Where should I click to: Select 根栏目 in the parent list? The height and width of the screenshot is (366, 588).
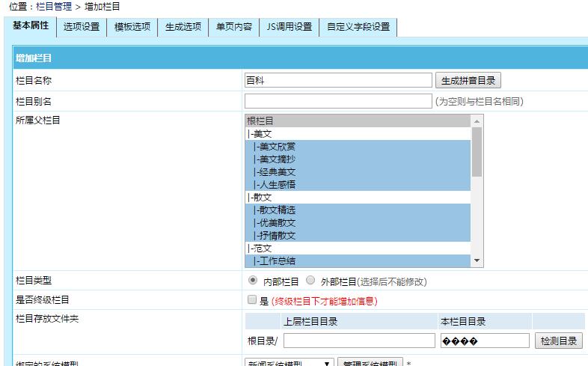[x=358, y=121]
